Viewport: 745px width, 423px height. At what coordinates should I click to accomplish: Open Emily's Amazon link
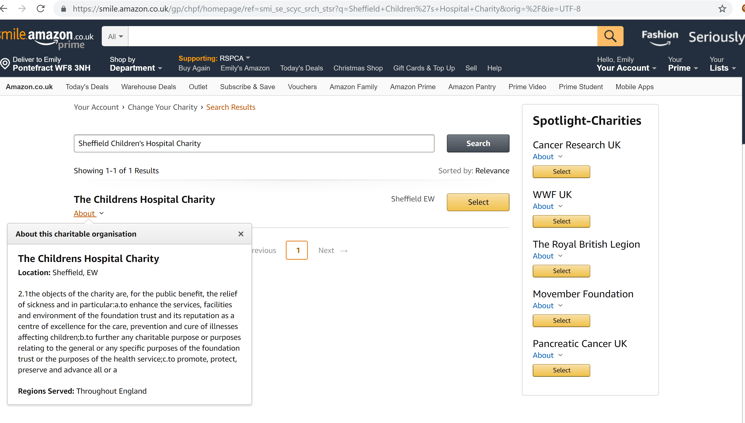click(245, 68)
